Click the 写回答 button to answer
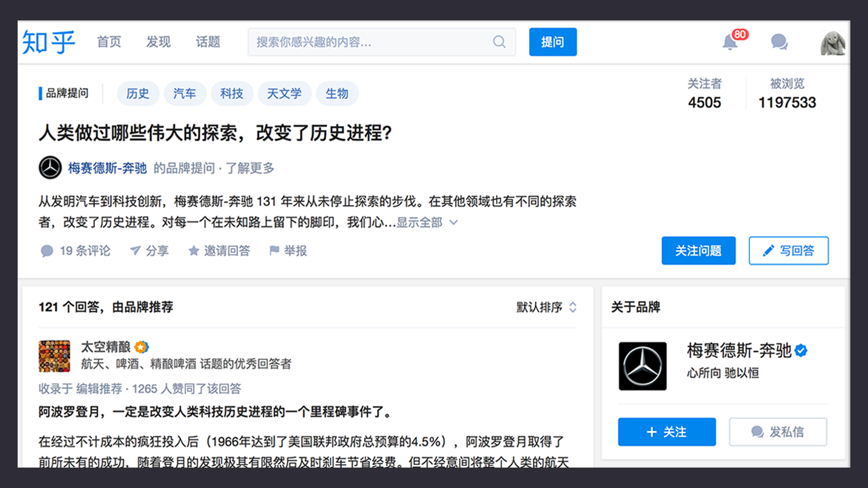The image size is (868, 488). pyautogui.click(x=789, y=250)
